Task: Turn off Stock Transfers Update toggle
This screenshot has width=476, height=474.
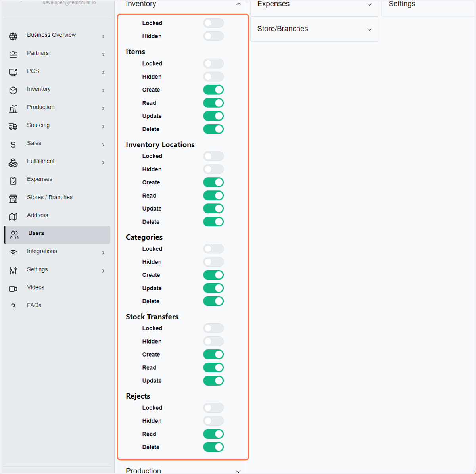Action: click(213, 381)
